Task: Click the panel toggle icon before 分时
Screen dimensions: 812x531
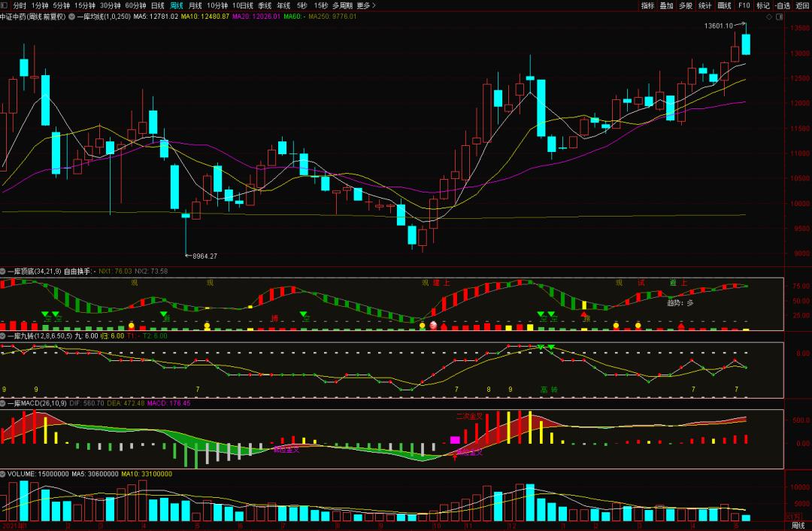Action: [5, 6]
